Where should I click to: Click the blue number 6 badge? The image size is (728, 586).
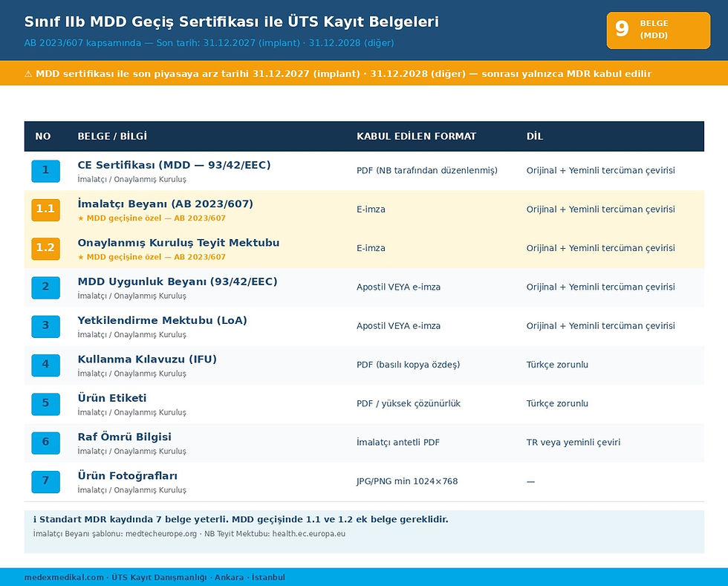(45, 443)
